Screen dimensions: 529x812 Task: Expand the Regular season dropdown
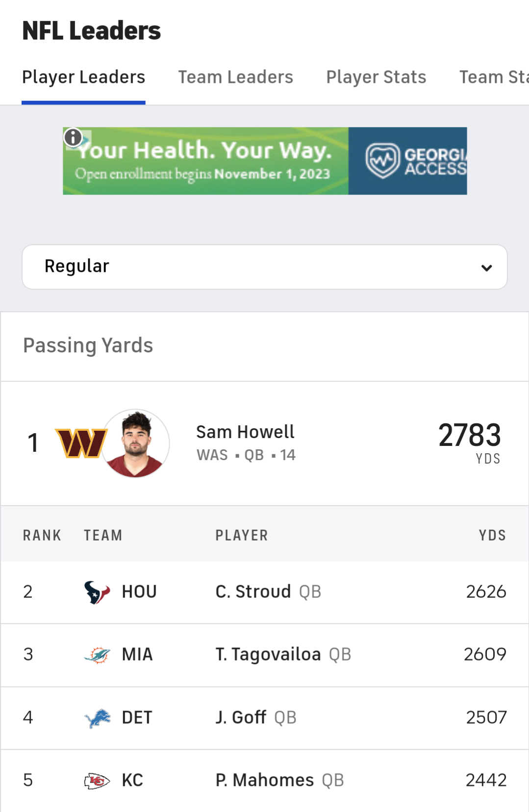(x=265, y=267)
